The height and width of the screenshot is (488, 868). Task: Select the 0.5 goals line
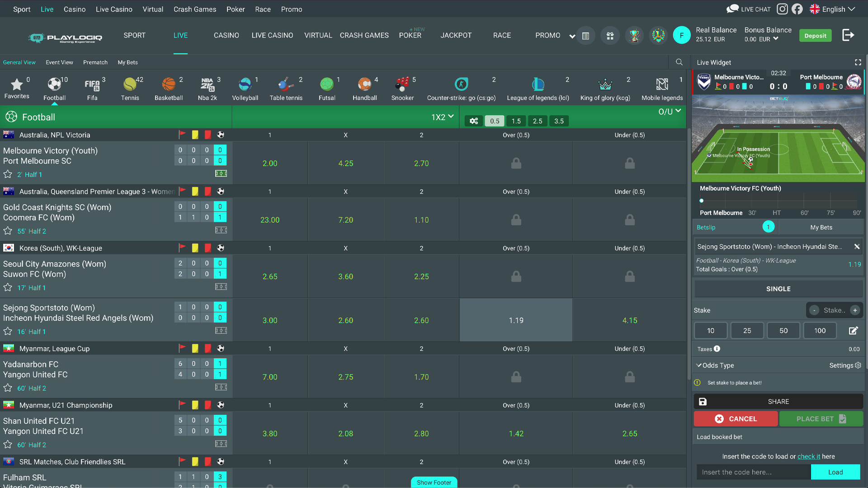click(x=495, y=121)
